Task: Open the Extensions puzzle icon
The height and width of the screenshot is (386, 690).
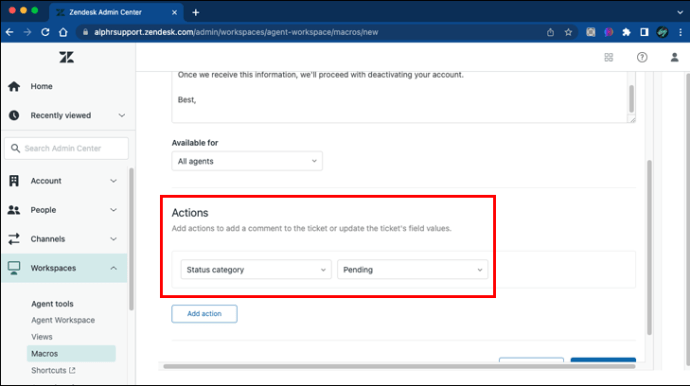Action: pos(626,32)
